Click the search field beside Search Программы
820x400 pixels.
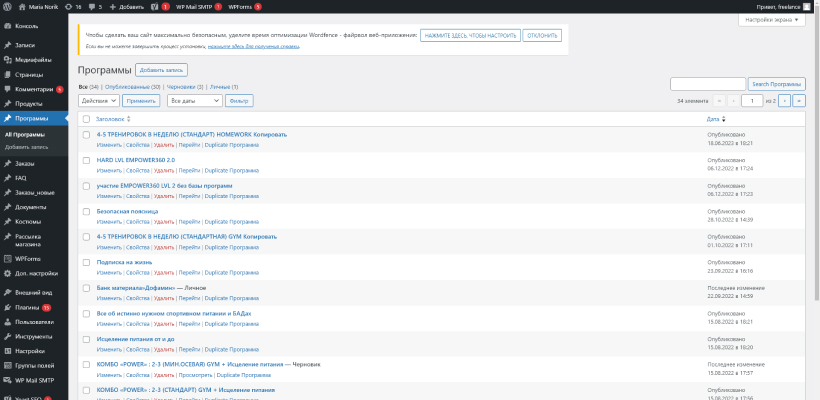click(707, 84)
